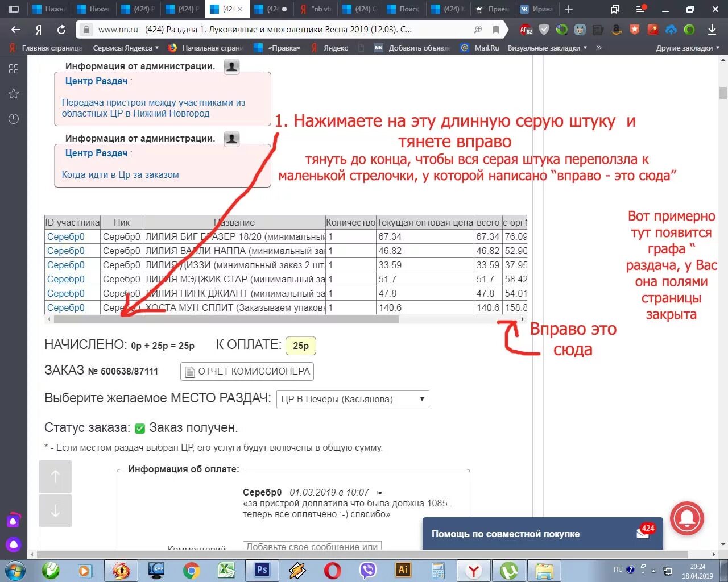Close the active (424) tab
The width and height of the screenshot is (728, 582).
tap(240, 9)
